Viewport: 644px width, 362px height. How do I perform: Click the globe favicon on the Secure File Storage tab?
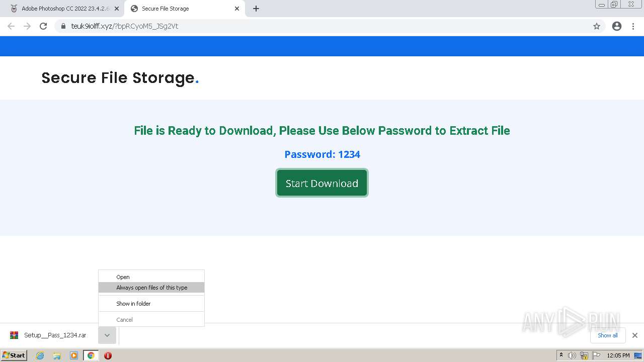tap(134, 9)
